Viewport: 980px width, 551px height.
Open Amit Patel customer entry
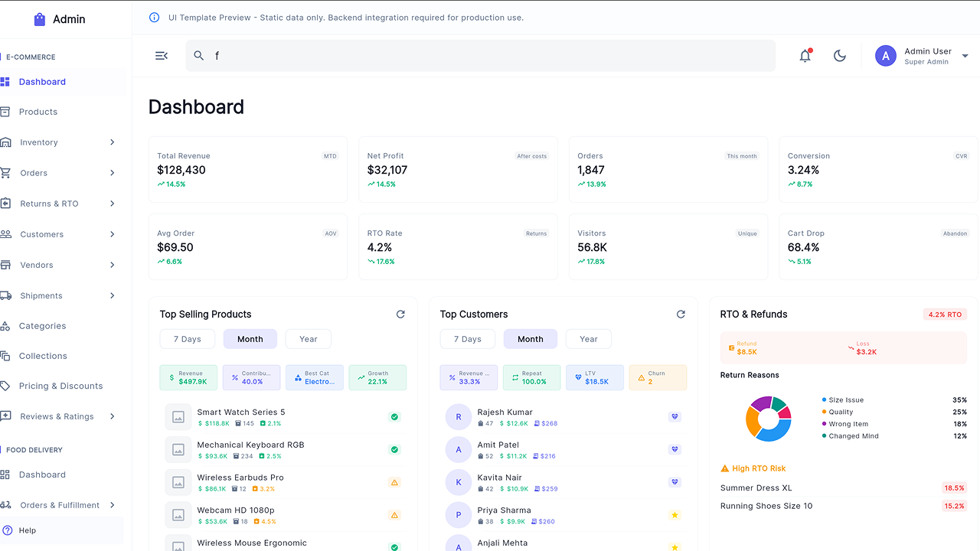click(563, 450)
